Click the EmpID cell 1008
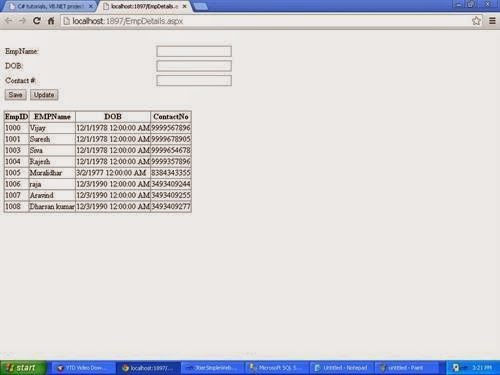 pyautogui.click(x=16, y=207)
